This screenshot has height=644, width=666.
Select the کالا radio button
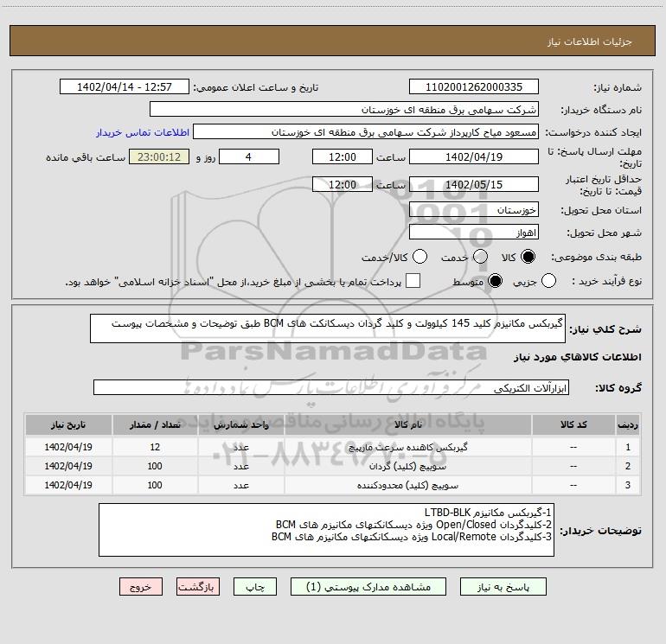coord(528,257)
